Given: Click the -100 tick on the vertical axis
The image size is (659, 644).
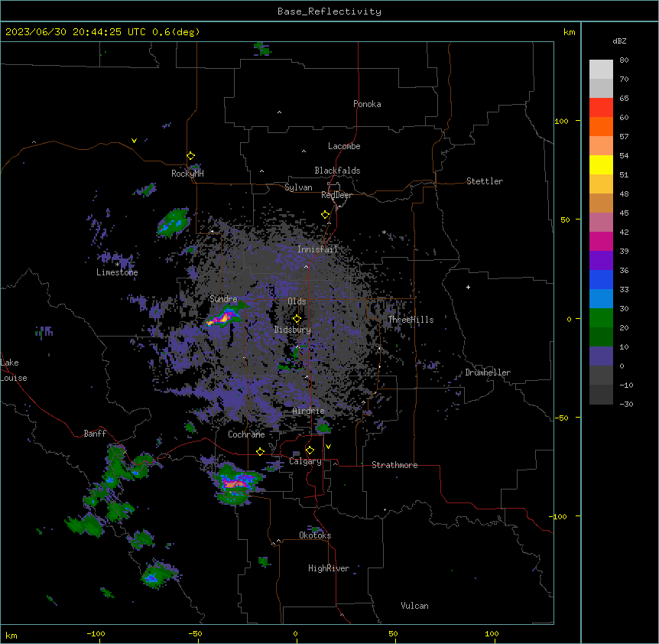Looking at the screenshot, I should pyautogui.click(x=559, y=516).
